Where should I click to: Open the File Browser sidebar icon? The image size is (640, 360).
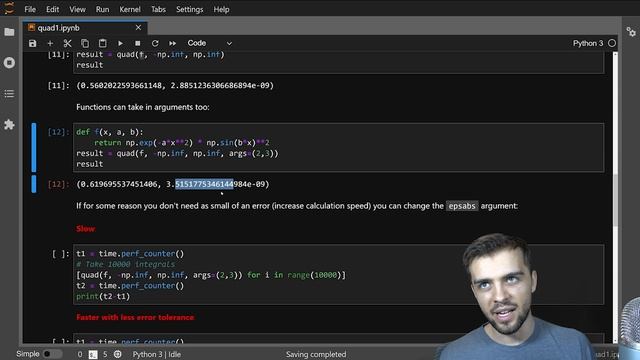pyautogui.click(x=9, y=32)
